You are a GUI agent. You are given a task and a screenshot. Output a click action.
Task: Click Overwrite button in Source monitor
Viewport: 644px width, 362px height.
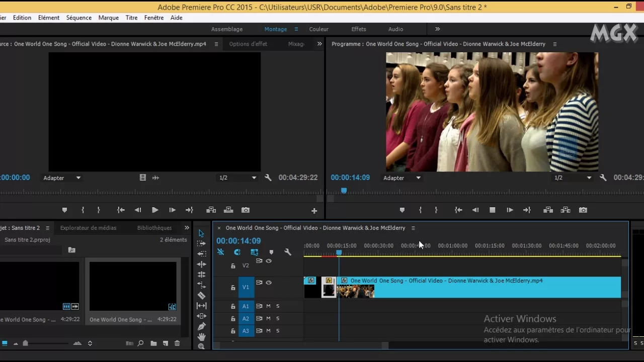(x=228, y=210)
